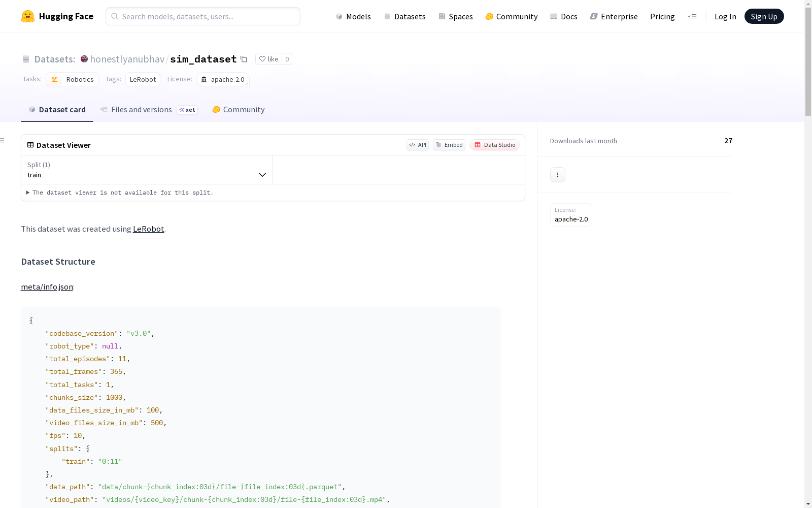
Task: Click the heart like icon
Action: pyautogui.click(x=262, y=59)
